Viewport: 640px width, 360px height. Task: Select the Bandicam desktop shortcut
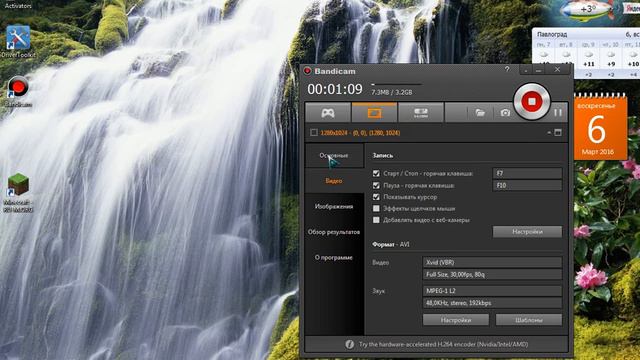18,92
